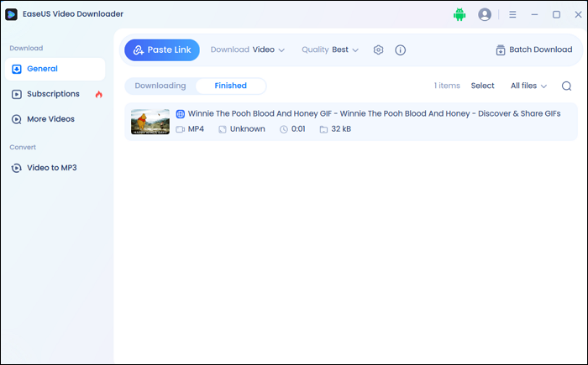Click the search magnifier icon
The width and height of the screenshot is (588, 365).
[566, 86]
